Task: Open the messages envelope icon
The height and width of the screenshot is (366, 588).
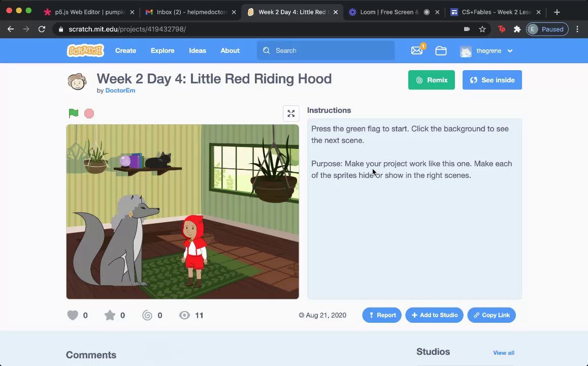Action: (417, 50)
